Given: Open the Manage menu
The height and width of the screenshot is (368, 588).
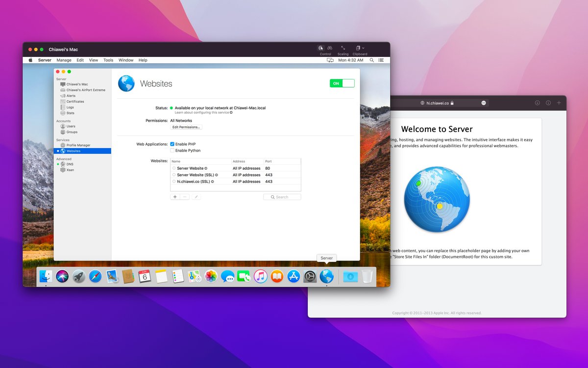Looking at the screenshot, I should (64, 60).
